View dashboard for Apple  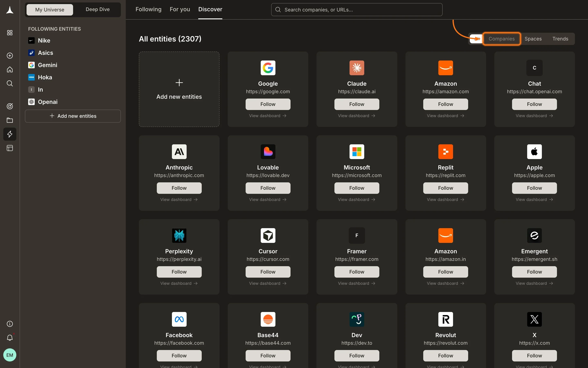click(534, 200)
